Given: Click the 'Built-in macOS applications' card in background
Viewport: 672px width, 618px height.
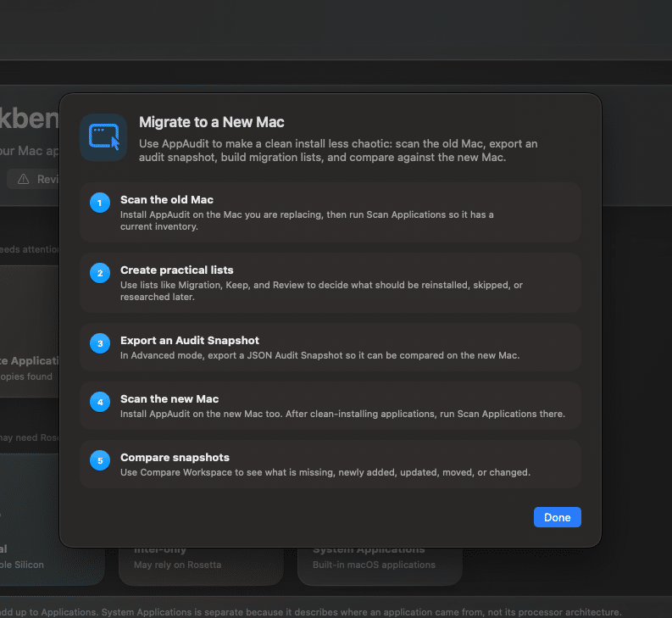Looking at the screenshot, I should click(x=380, y=565).
